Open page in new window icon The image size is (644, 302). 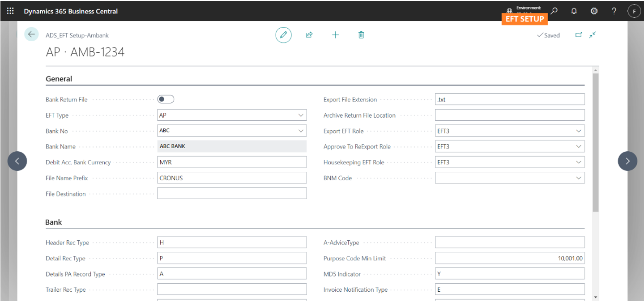pyautogui.click(x=579, y=35)
